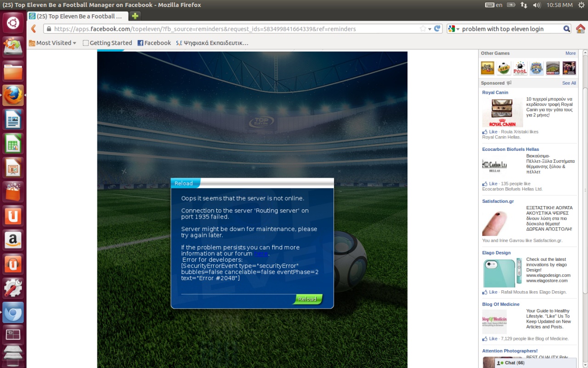Open the Facebook Chat (66) bar

click(536, 363)
